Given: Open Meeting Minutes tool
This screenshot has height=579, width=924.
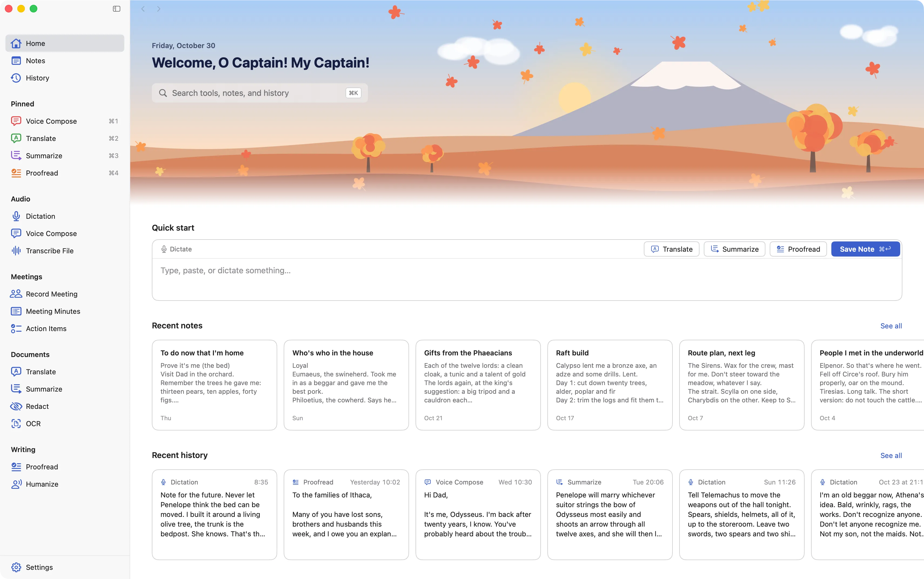Looking at the screenshot, I should point(65,311).
